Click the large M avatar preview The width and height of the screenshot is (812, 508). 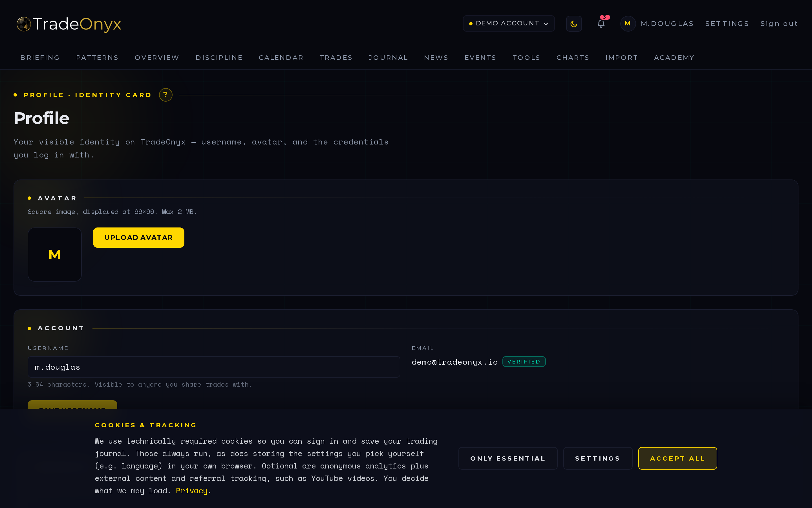pyautogui.click(x=55, y=254)
